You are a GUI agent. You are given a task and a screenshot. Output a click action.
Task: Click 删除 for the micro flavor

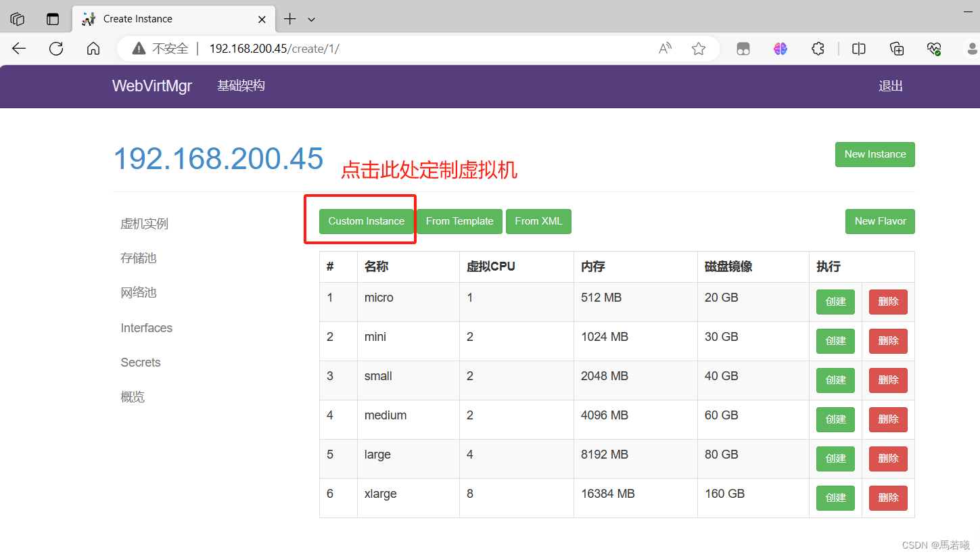pos(888,302)
